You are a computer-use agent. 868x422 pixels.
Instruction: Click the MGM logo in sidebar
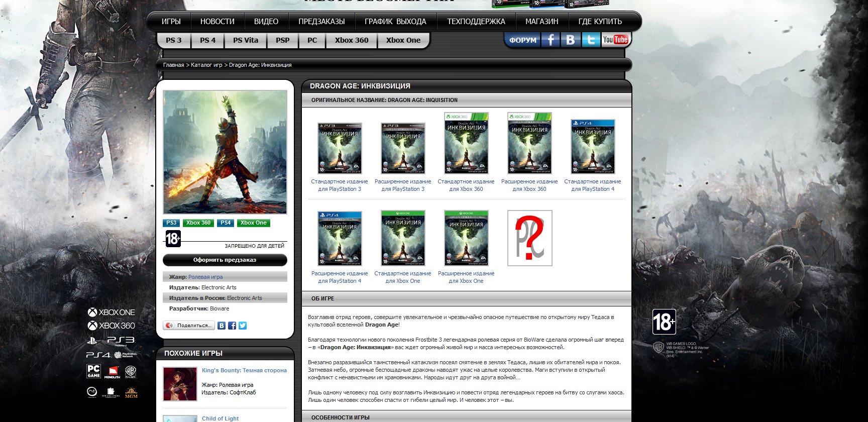tap(131, 393)
